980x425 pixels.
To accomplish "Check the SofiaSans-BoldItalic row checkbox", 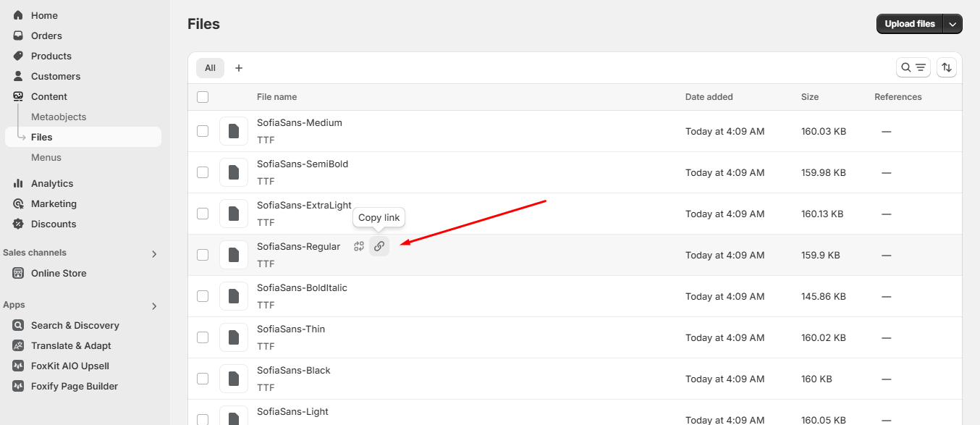I will [203, 296].
